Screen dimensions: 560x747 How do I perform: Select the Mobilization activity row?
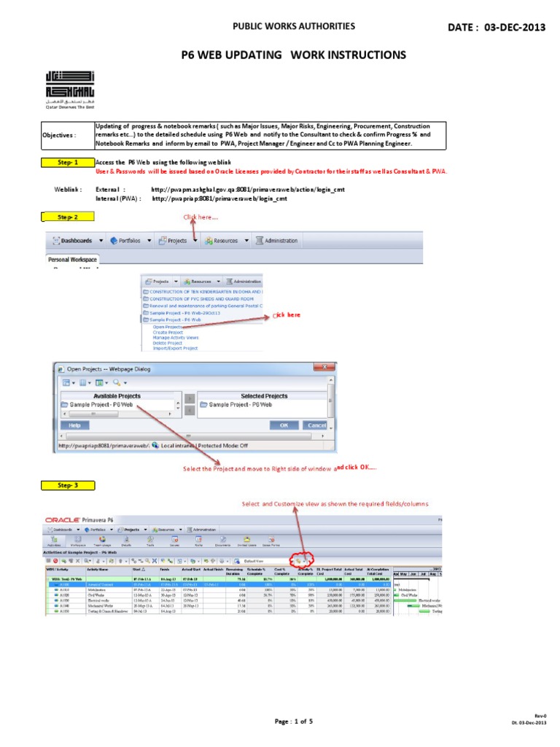(x=220, y=589)
